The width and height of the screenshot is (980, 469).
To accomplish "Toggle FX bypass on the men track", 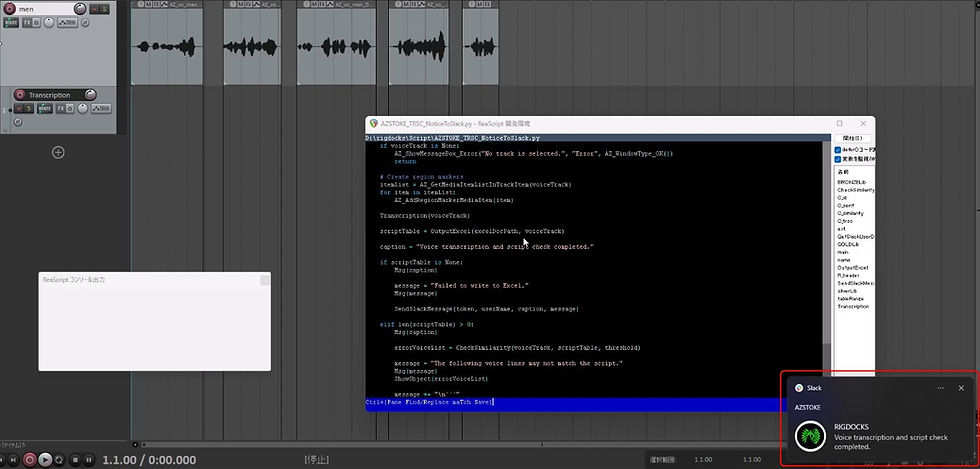I will [36, 23].
